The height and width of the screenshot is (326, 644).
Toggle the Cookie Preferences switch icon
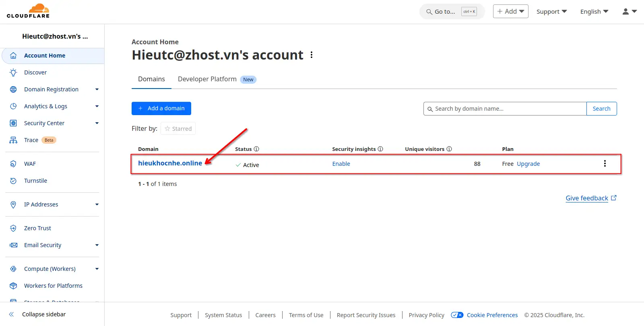pos(457,315)
